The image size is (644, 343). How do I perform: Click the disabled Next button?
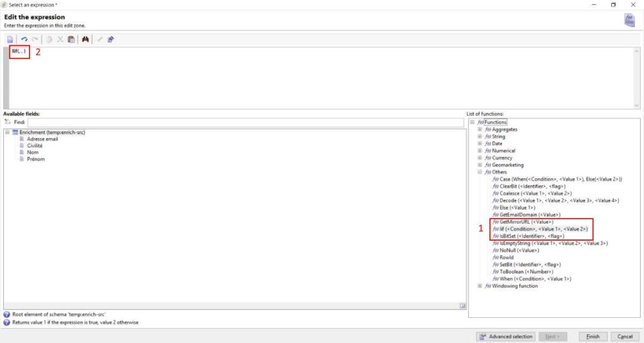tap(553, 337)
